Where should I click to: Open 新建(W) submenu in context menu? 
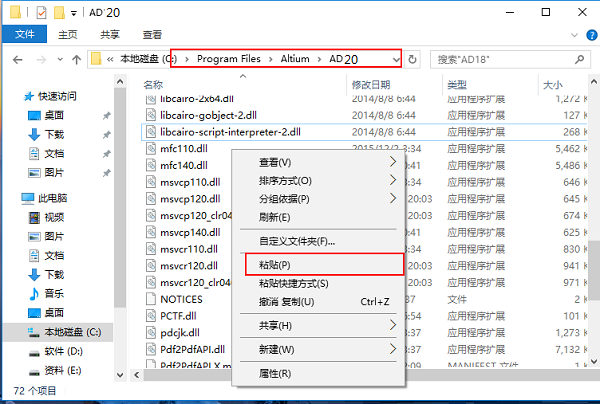pyautogui.click(x=318, y=349)
